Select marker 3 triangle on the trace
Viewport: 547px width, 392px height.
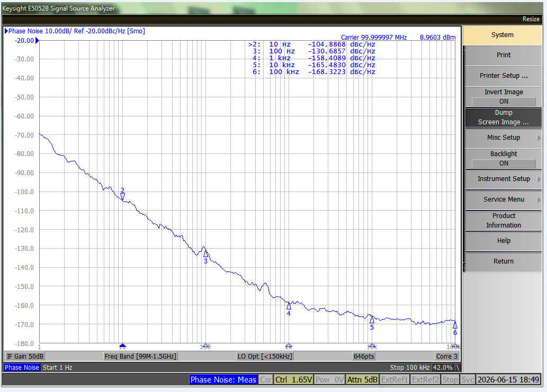[206, 254]
